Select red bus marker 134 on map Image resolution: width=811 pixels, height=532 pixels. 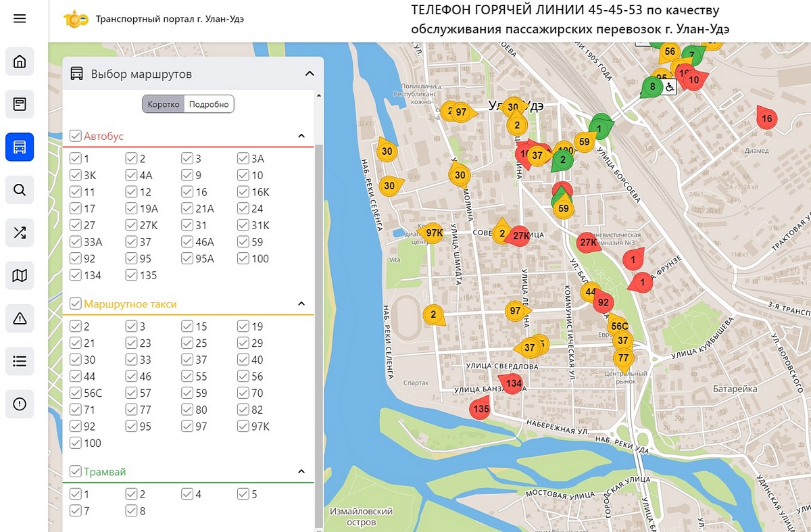tap(513, 384)
